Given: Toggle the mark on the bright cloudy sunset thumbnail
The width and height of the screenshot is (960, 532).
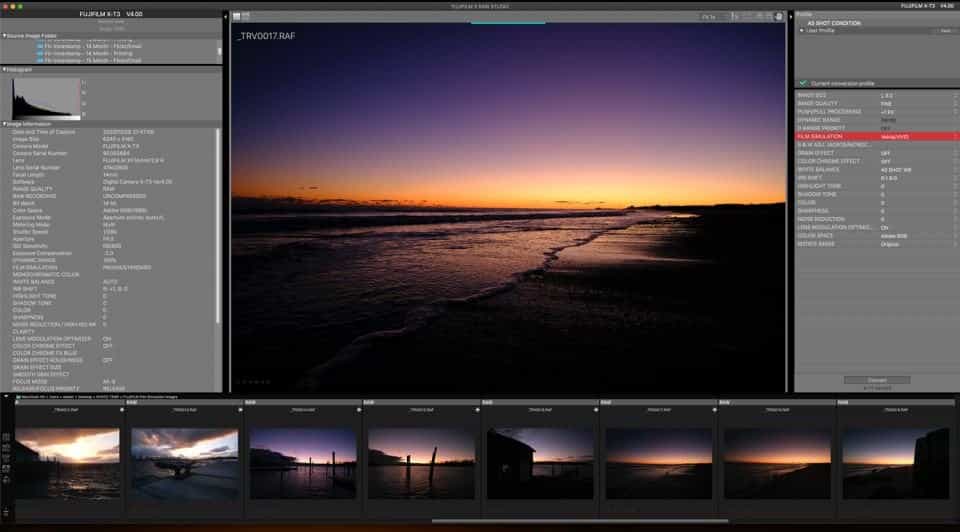Looking at the screenshot, I should coord(122,410).
